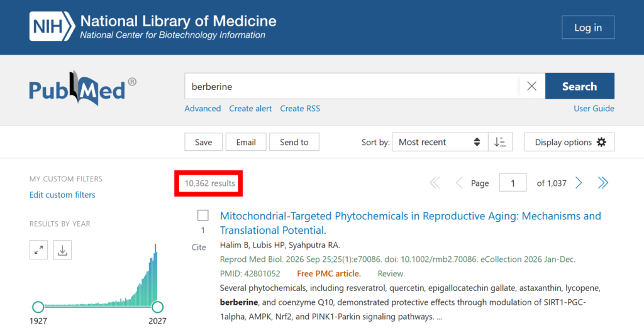Click the page number input box
The height and width of the screenshot is (333, 644).
[x=513, y=183]
